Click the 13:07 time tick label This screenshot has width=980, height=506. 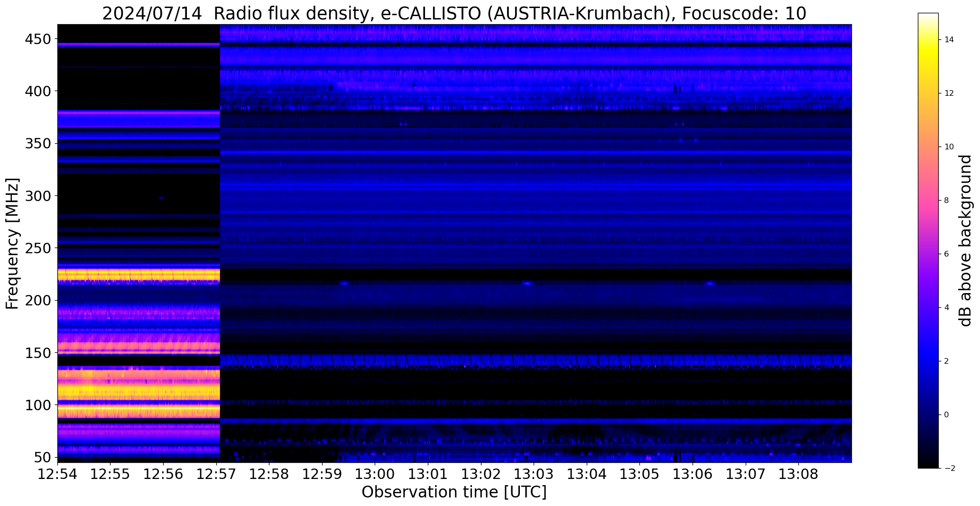tap(745, 473)
